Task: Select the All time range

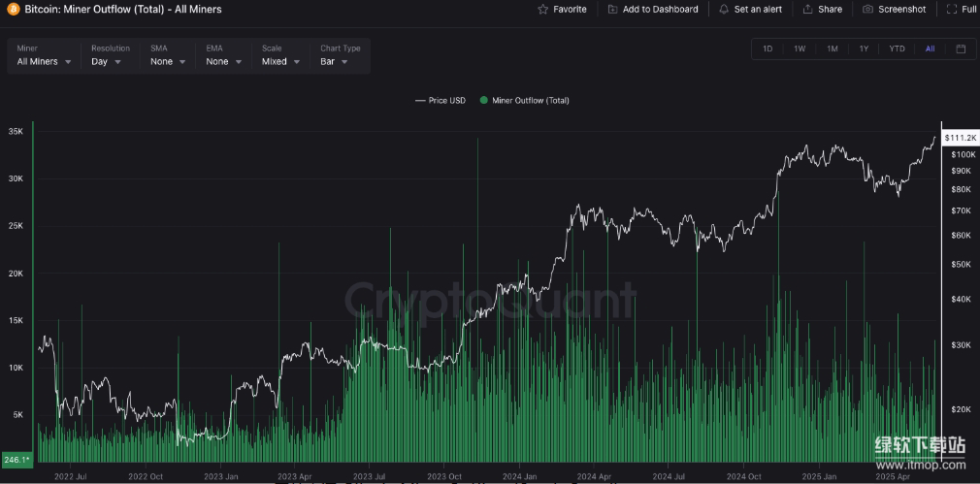Action: 930,48
